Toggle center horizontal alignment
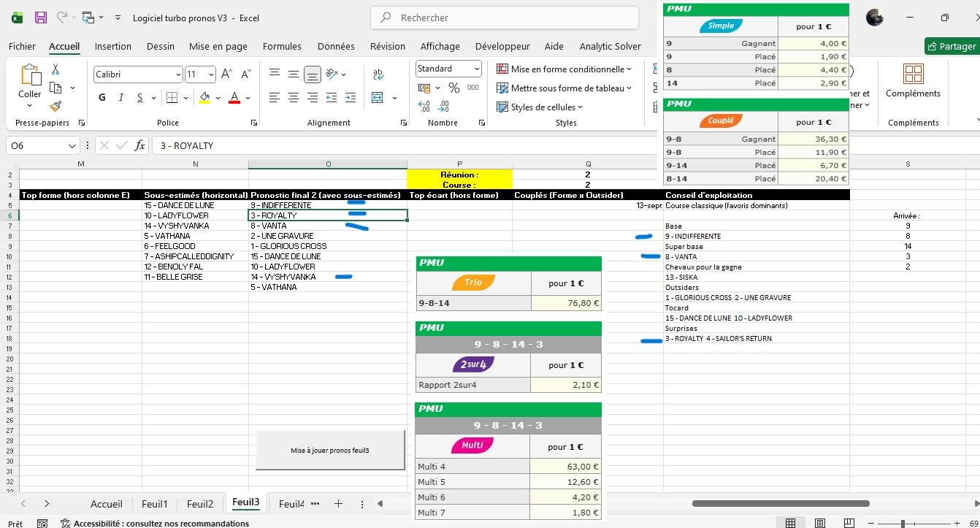 294,97
